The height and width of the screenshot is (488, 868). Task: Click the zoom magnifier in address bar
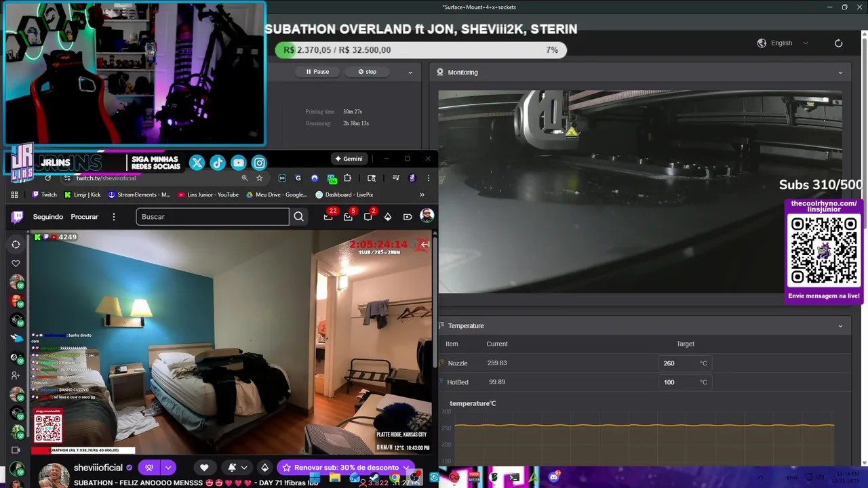click(245, 178)
